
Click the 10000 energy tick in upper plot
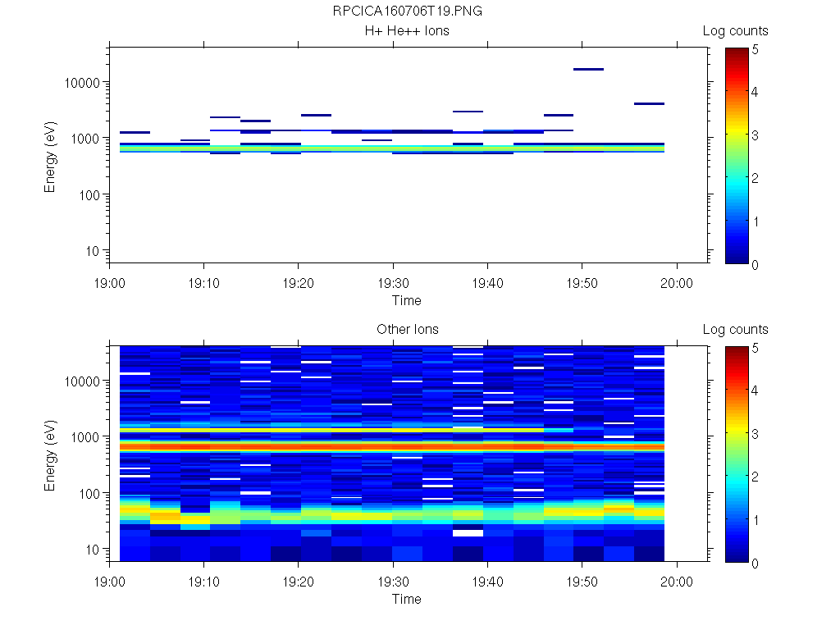83,83
